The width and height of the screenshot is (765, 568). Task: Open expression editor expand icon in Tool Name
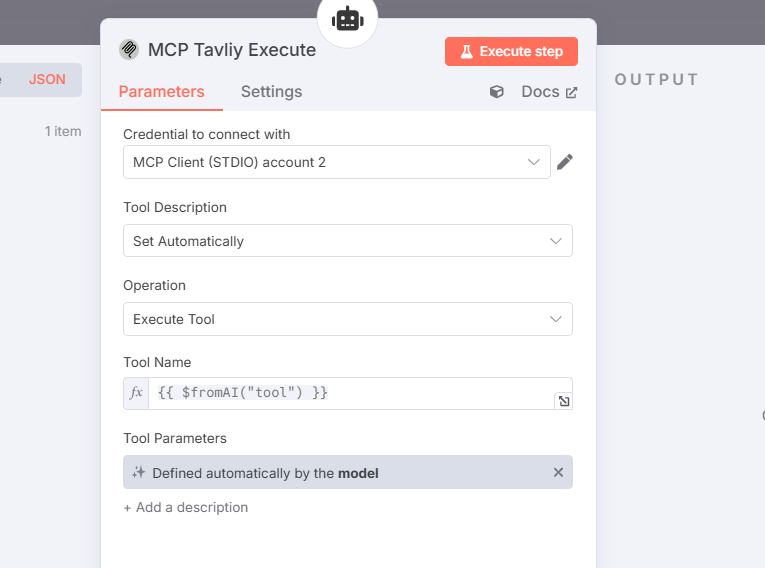(x=564, y=401)
